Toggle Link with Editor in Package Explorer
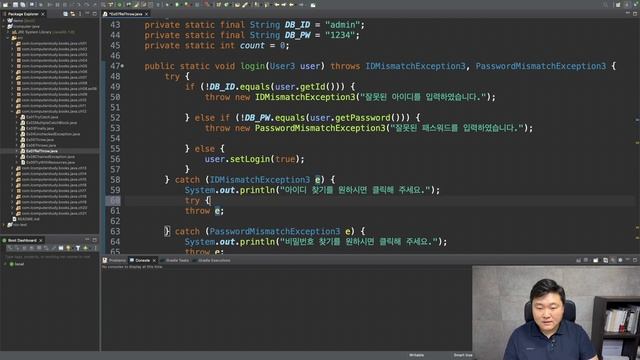This screenshot has width=640, height=360. click(x=73, y=14)
